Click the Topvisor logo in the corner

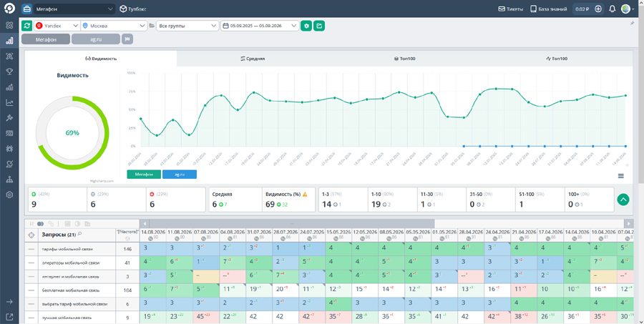click(9, 8)
